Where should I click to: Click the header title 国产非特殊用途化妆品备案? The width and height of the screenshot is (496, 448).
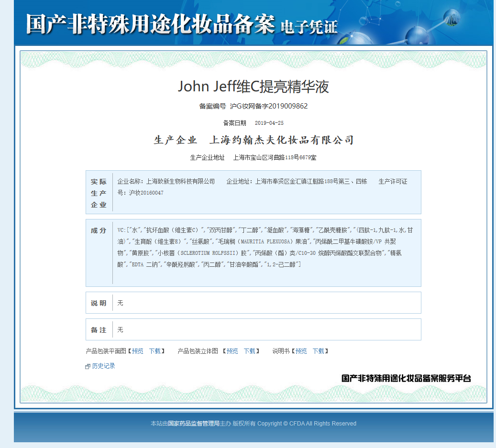(x=150, y=24)
